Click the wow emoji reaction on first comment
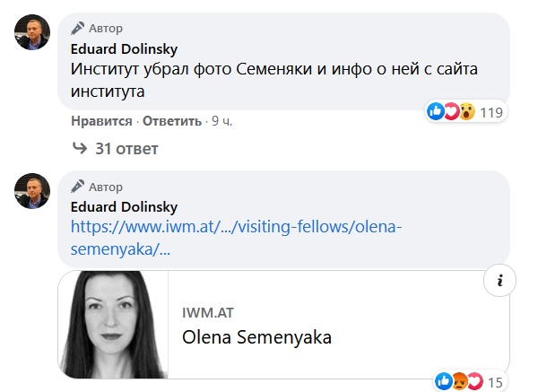The width and height of the screenshot is (538, 392). [x=467, y=111]
